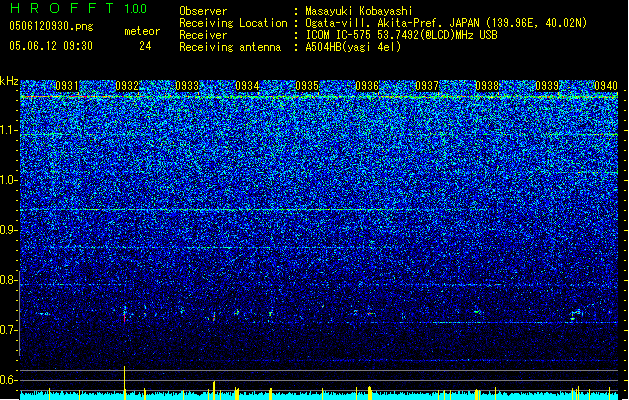Click the Receiving antenna label
Viewport: 629px width, 400px height.
[x=230, y=47]
